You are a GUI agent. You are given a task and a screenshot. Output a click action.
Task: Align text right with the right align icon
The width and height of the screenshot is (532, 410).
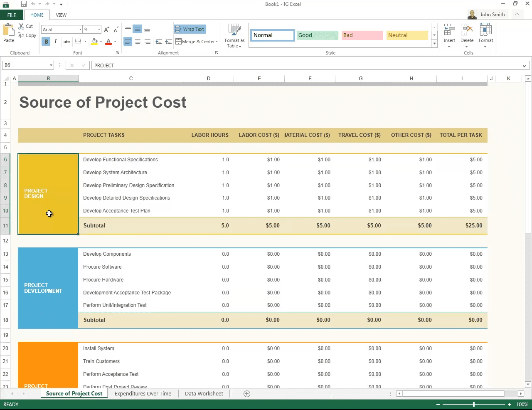pos(148,42)
